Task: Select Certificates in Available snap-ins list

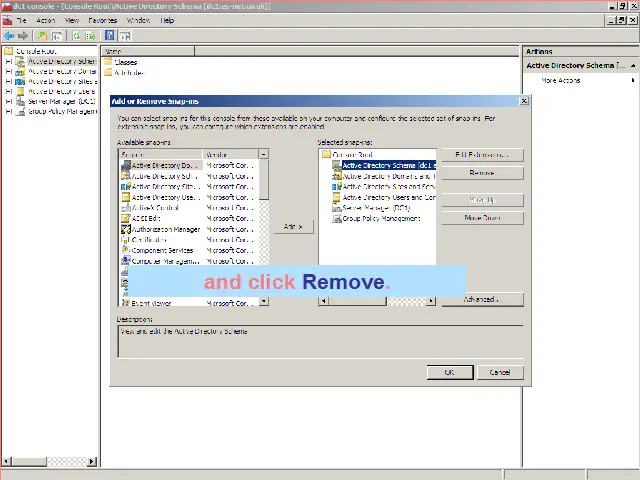Action: 149,240
